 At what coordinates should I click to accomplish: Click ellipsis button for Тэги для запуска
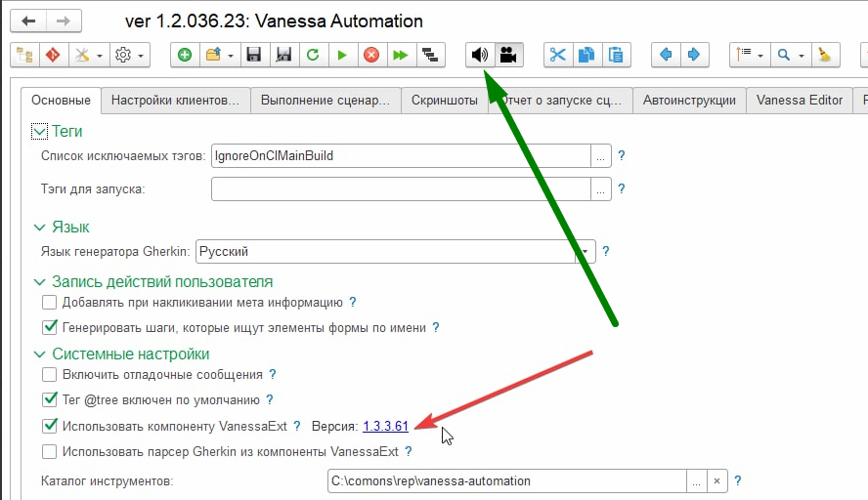point(600,189)
